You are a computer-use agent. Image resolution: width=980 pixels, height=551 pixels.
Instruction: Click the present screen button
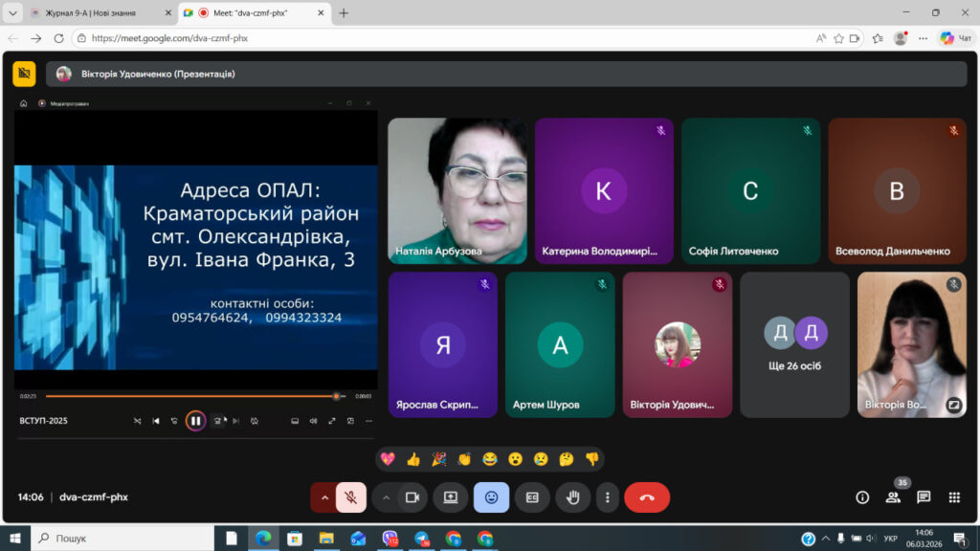[x=450, y=497]
